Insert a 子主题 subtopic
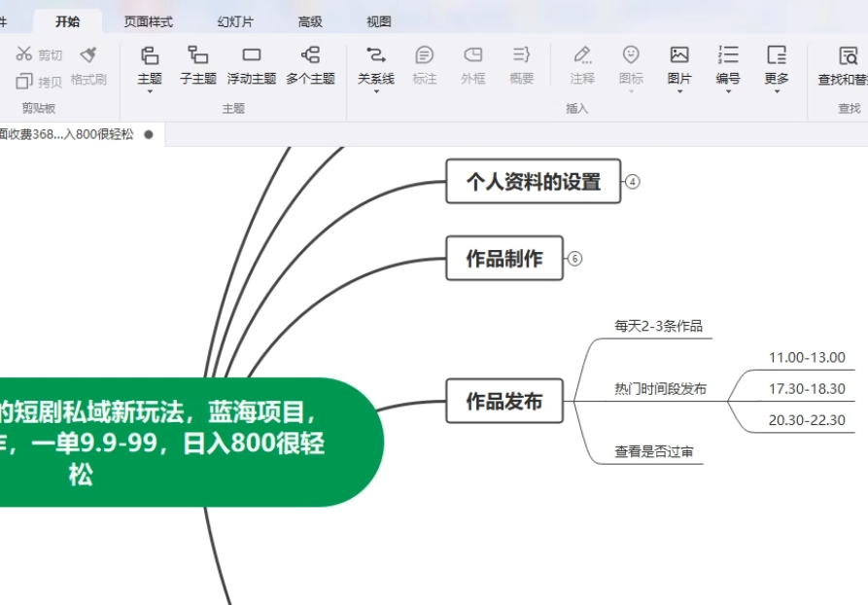The image size is (868, 605). click(x=198, y=56)
